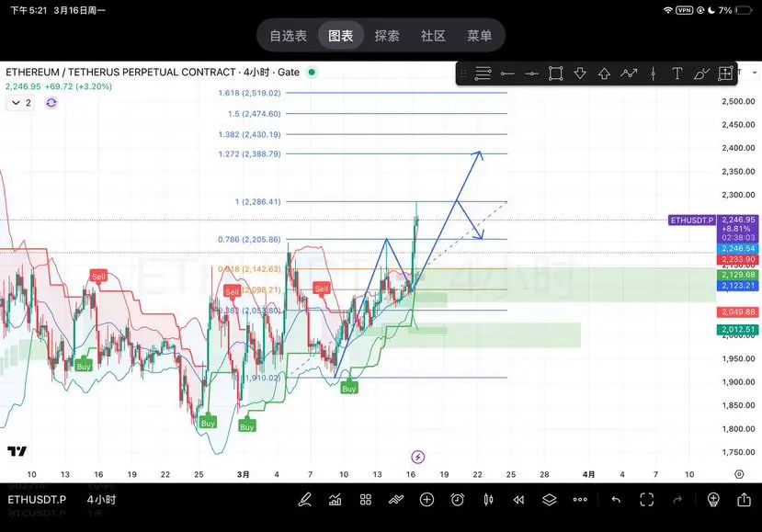Redo the chart action
Screen dimensions: 762x532
tap(677, 500)
